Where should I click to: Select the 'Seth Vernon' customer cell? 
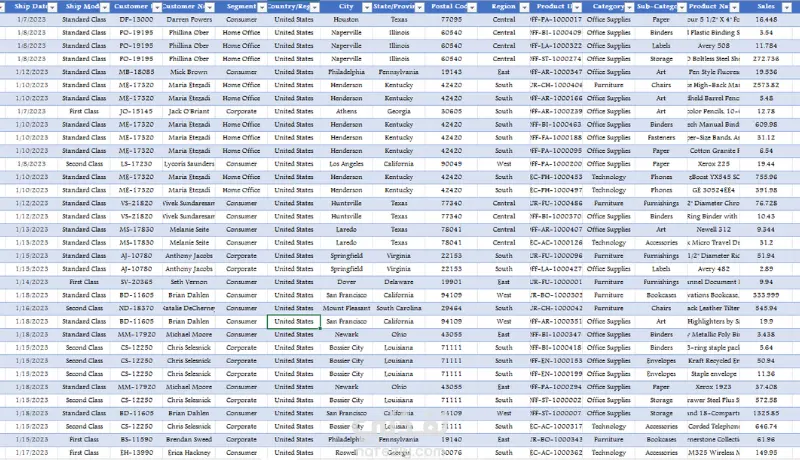click(x=189, y=282)
